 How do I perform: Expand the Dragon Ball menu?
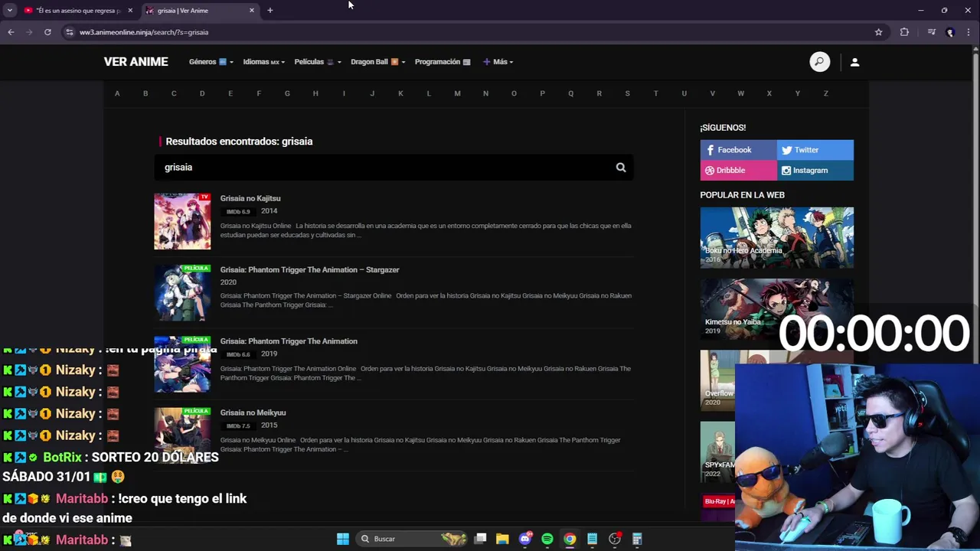point(377,62)
